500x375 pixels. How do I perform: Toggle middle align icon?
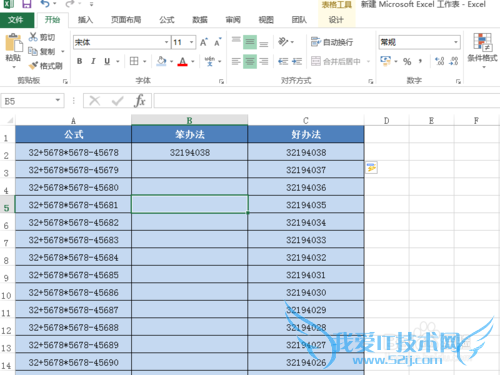pyautogui.click(x=250, y=42)
